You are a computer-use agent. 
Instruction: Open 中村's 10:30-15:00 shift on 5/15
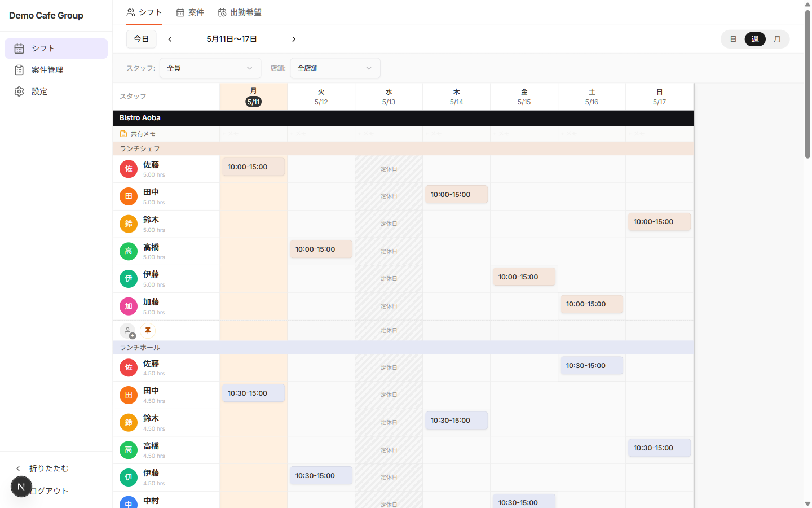524,501
